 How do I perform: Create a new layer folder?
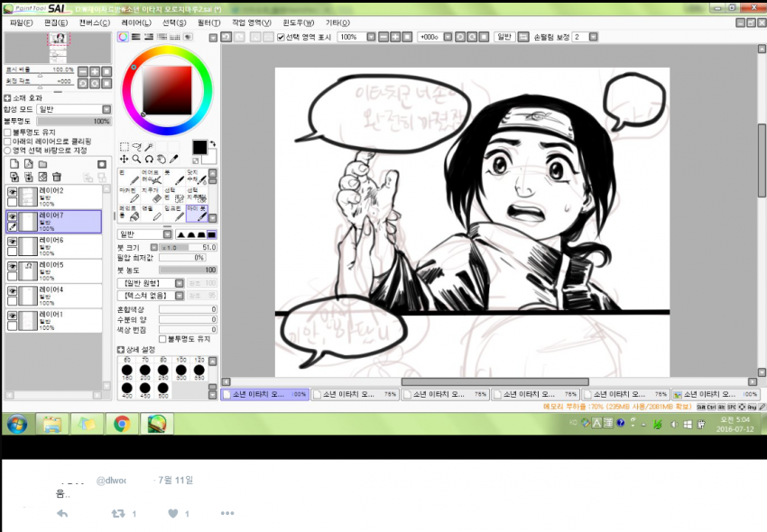pyautogui.click(x=42, y=164)
